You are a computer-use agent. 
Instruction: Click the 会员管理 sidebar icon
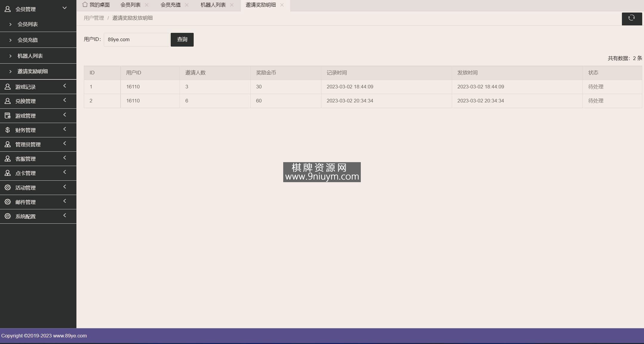(9, 9)
